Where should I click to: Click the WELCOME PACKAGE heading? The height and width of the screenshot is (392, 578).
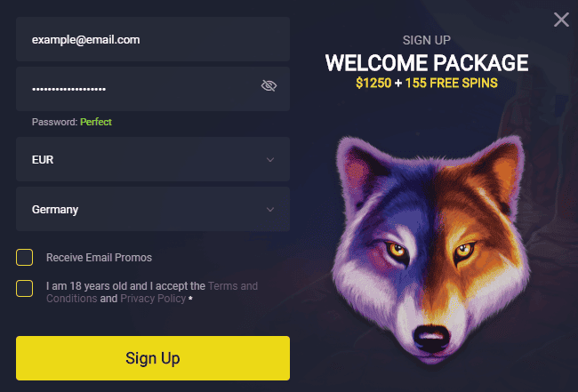click(x=427, y=62)
